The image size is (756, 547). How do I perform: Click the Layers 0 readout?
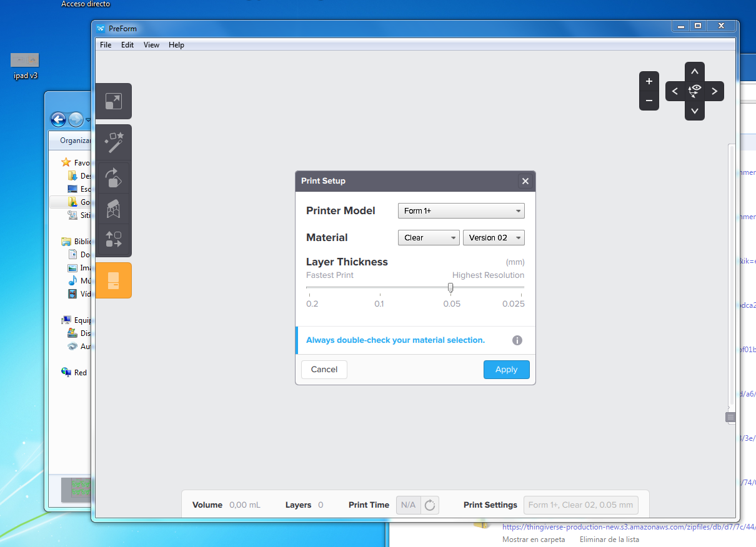click(304, 505)
